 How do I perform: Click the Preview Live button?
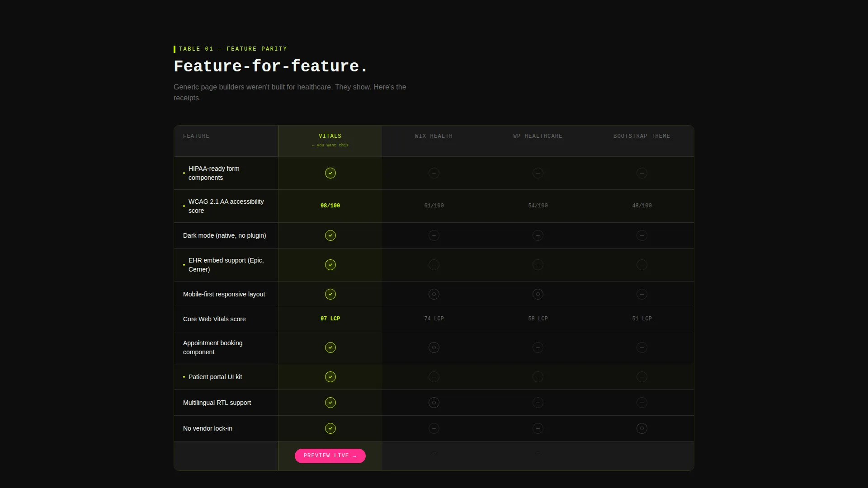(330, 456)
